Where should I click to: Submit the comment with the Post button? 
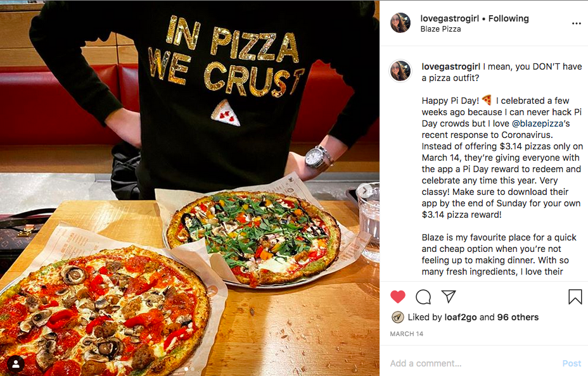coord(572,363)
